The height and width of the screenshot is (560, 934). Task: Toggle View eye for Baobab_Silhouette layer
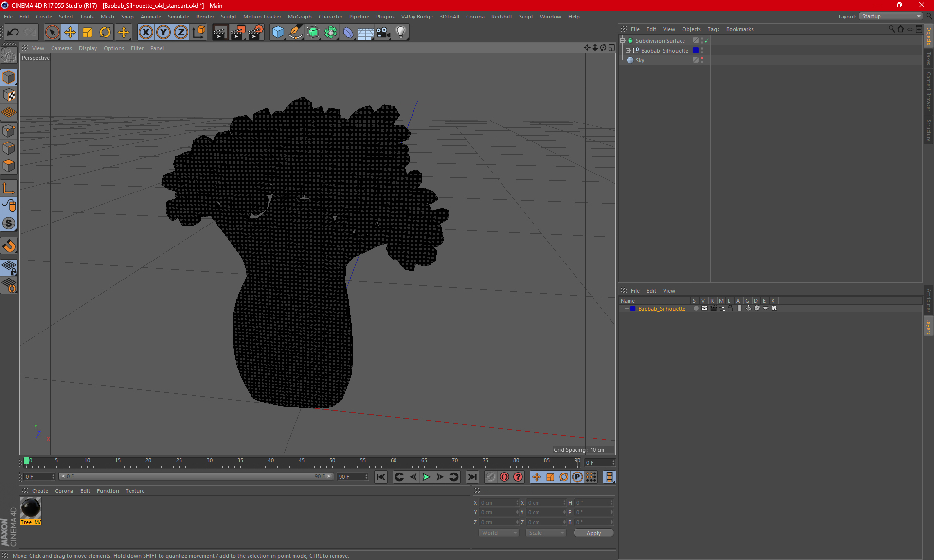[704, 308]
